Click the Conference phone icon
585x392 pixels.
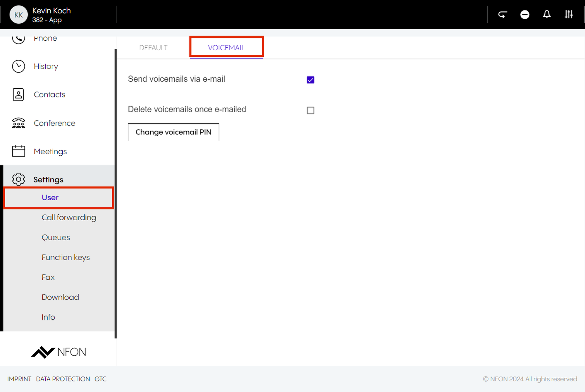[18, 123]
